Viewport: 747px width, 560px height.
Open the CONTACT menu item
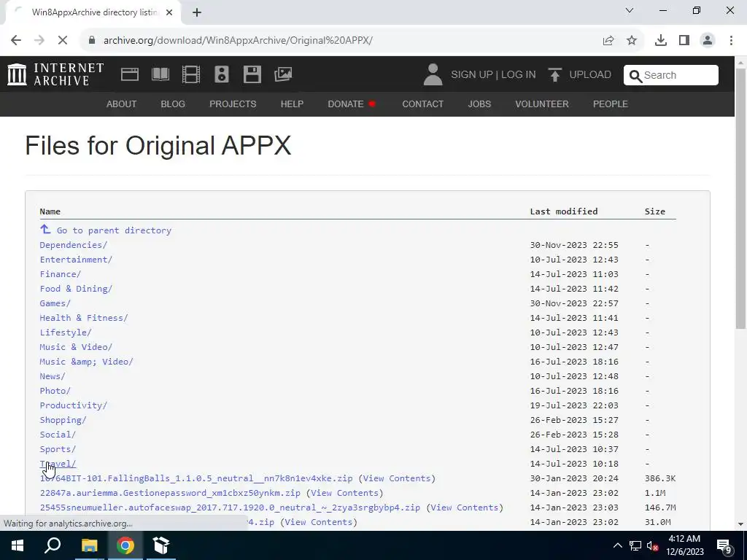(x=422, y=104)
